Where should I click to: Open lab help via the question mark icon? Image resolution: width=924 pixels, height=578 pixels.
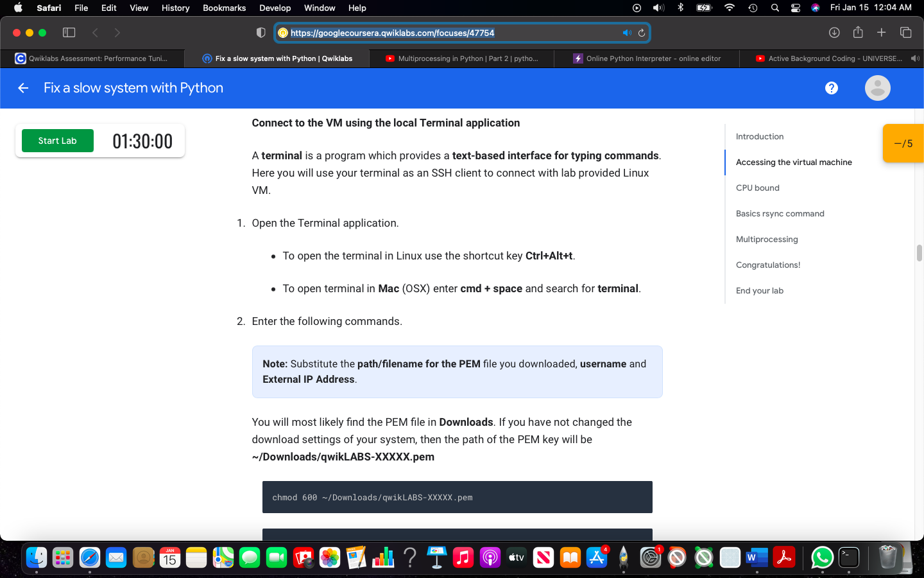click(x=832, y=88)
